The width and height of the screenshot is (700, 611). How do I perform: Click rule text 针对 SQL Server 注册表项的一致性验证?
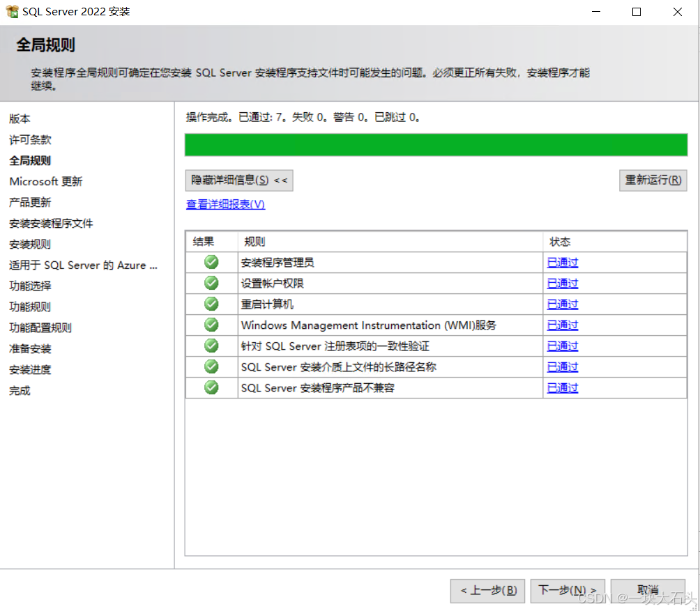point(335,346)
